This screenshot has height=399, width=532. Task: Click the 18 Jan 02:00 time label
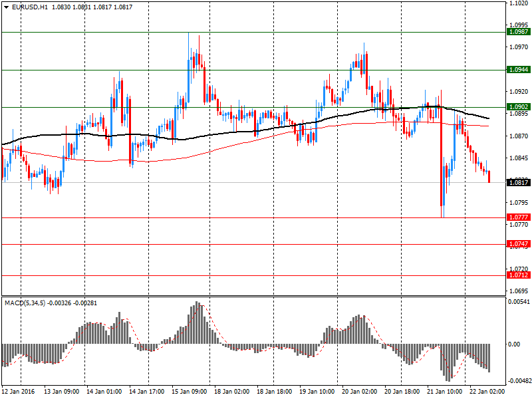(x=231, y=392)
